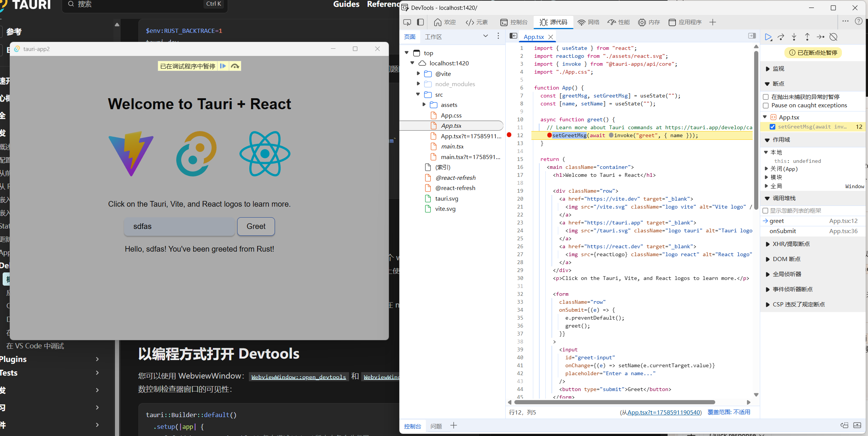Select onSubmit frame in call stack
The width and height of the screenshot is (868, 436).
[x=813, y=231]
